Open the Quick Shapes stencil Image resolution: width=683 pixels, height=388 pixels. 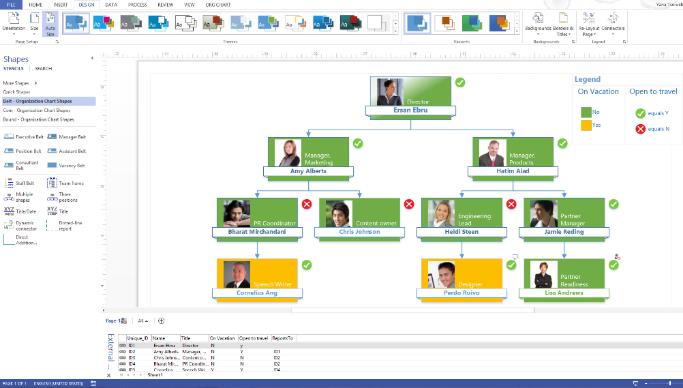click(x=17, y=92)
